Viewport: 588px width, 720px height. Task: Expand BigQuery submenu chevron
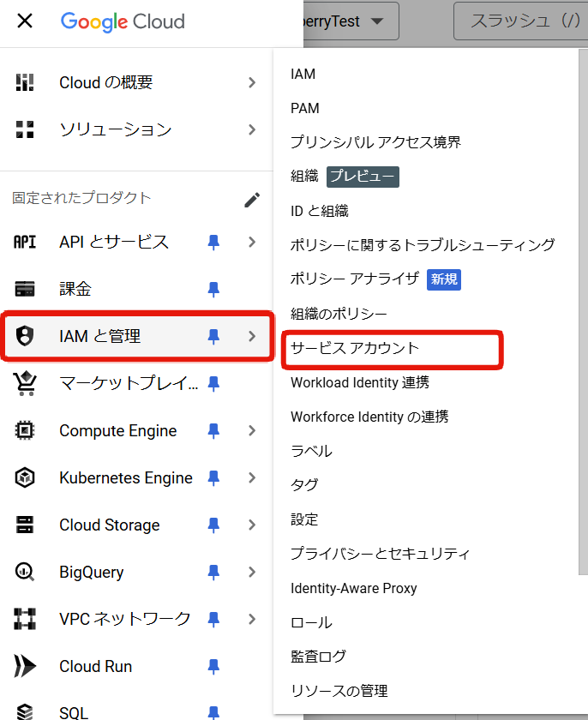pos(252,573)
